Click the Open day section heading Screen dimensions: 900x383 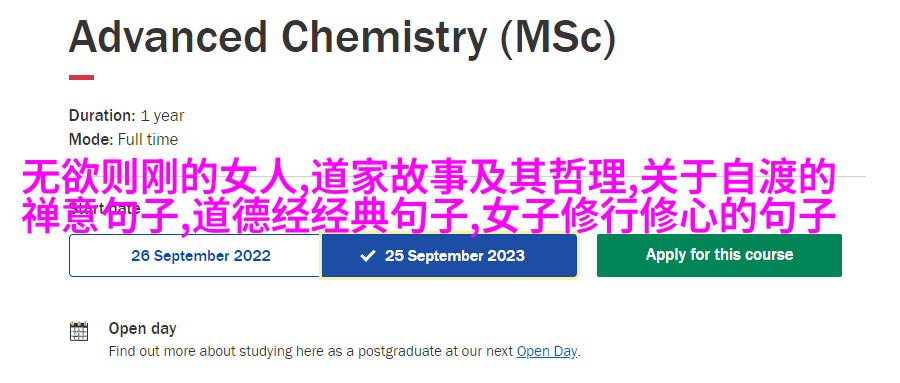click(142, 329)
